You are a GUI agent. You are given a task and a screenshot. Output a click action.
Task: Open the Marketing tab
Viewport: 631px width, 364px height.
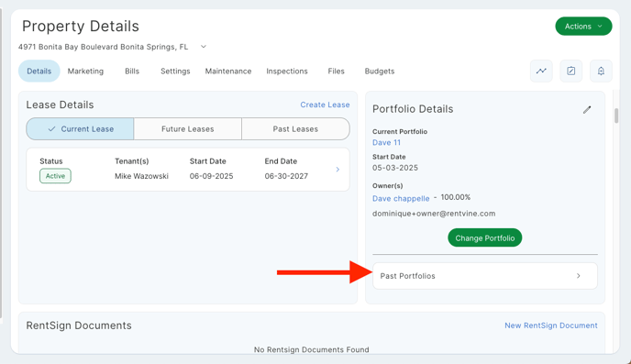tap(85, 72)
